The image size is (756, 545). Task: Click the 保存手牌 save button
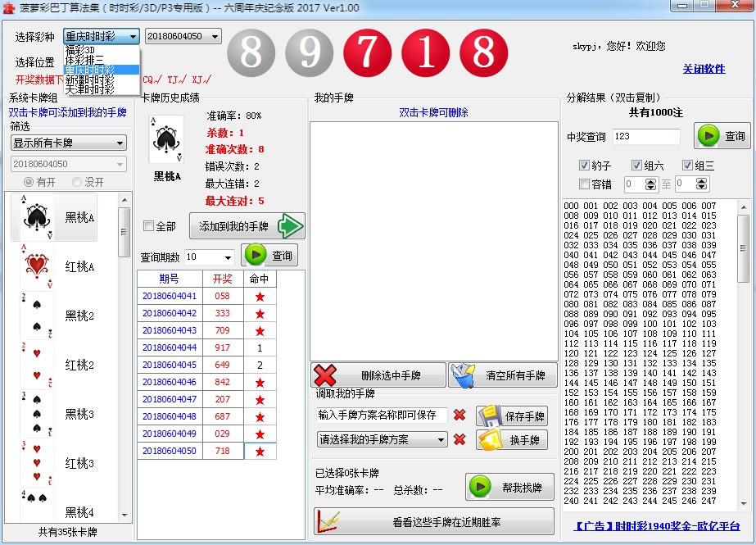point(512,416)
